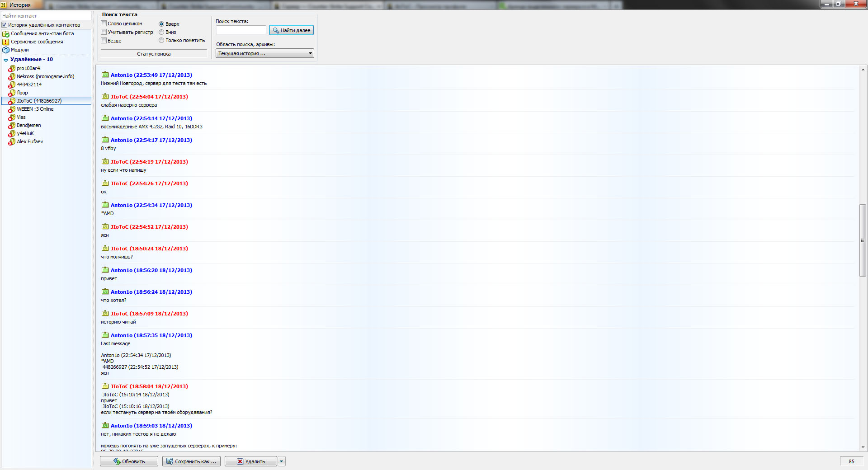Click message icon for JIoToC 22:54:19
Viewport: 868px width, 470px height.
[x=105, y=161]
